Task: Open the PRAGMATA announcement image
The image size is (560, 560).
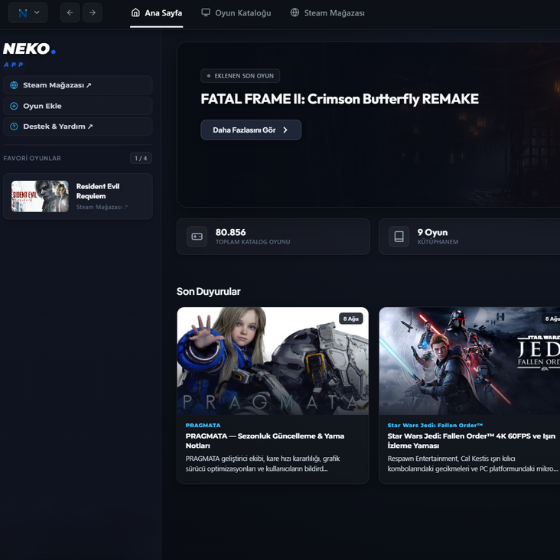Action: click(273, 361)
